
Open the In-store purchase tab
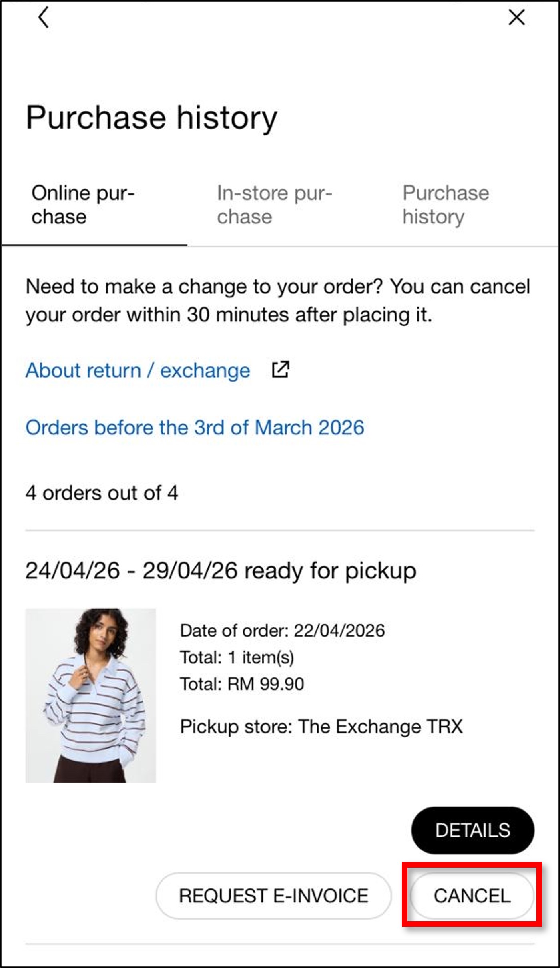coord(274,205)
